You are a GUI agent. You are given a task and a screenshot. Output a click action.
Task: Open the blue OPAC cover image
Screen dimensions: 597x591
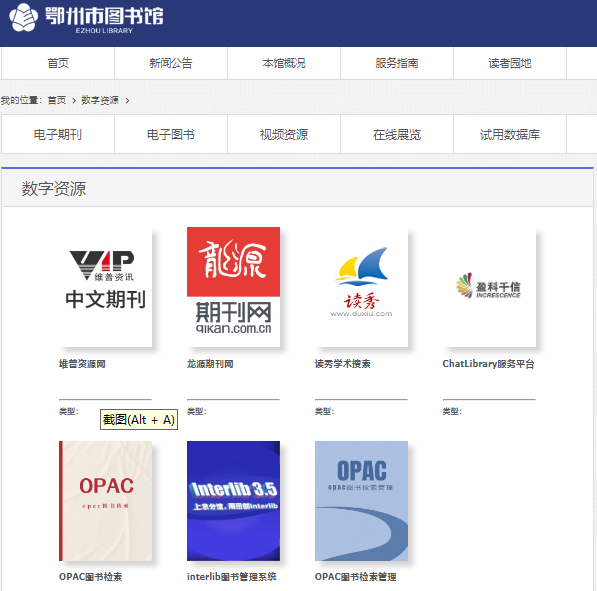coord(361,501)
